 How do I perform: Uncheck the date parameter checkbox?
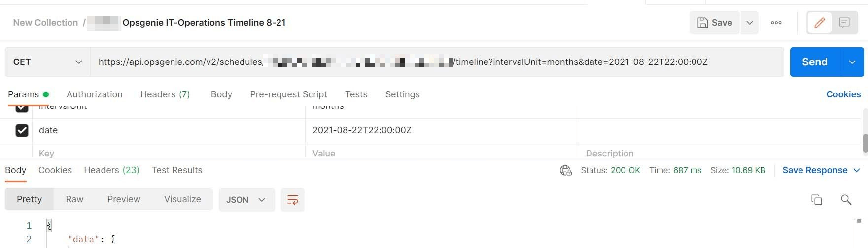pos(22,130)
